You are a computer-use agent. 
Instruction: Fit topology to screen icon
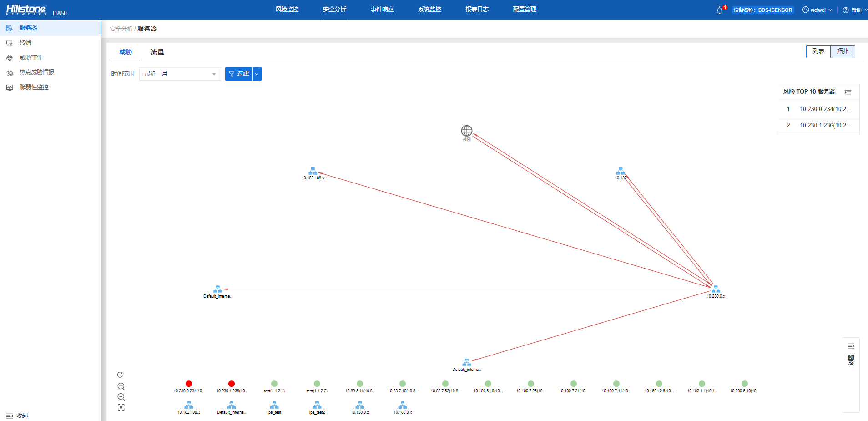121,407
